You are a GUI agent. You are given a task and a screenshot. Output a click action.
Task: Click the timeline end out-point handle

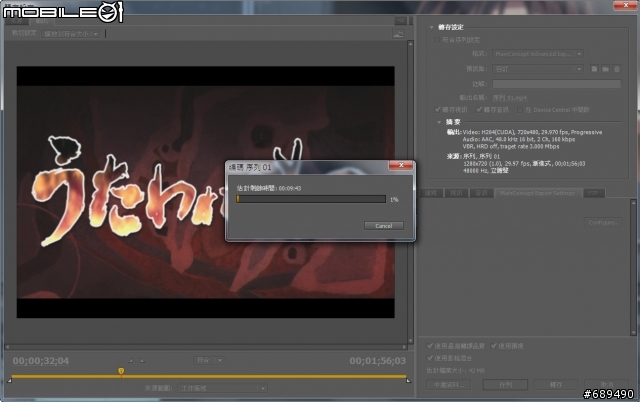pos(408,380)
